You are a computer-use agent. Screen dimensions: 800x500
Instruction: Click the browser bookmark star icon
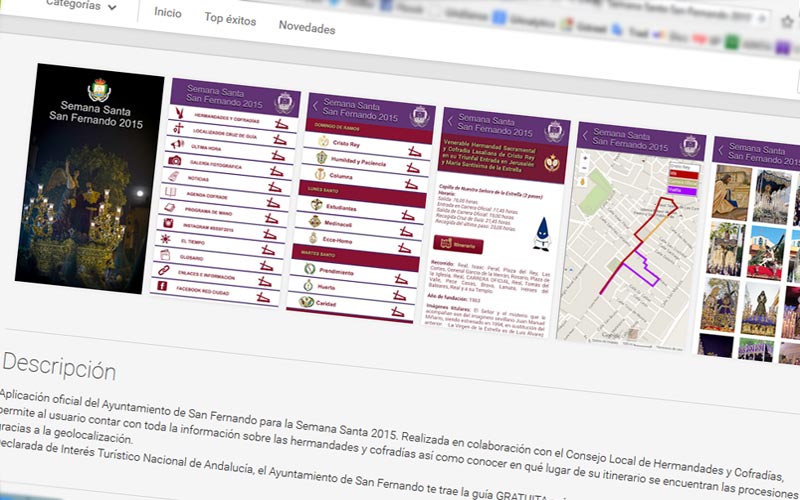coord(787,21)
